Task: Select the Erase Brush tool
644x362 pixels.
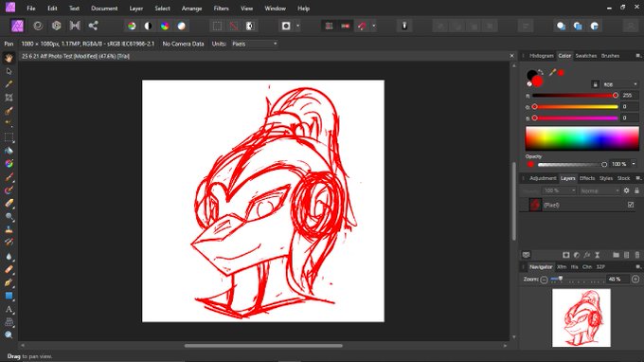Action: click(9, 204)
